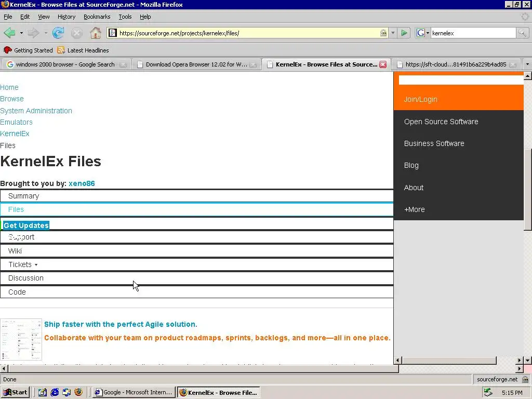Viewport: 532px width, 399px height.
Task: Switch to windows 2000 browser Google tab
Action: tap(65, 64)
